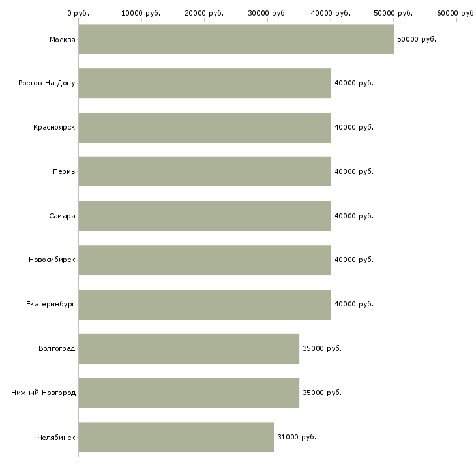The width and height of the screenshot is (476, 476).
Task: Click the 0 руб. axis tick label
Action: (x=78, y=13)
